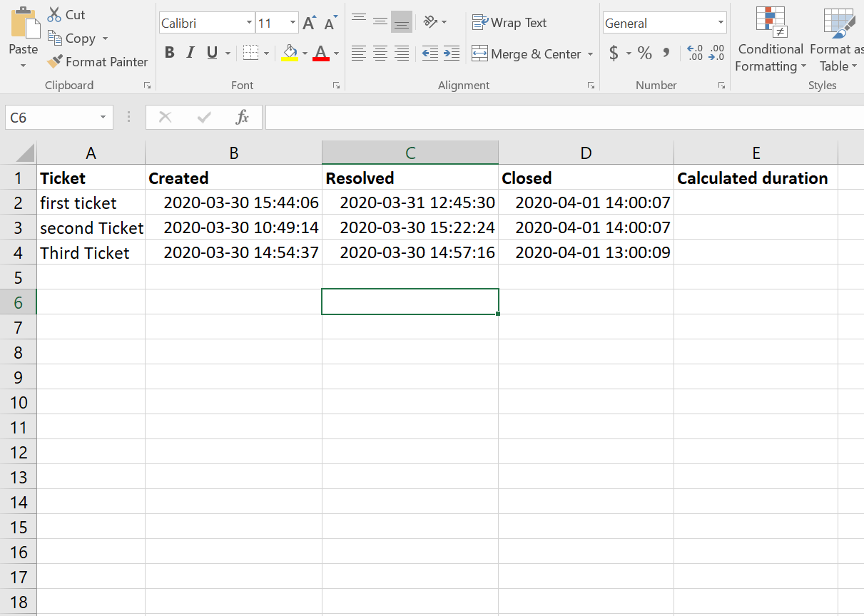The width and height of the screenshot is (864, 616).
Task: Open the font color swatch
Action: click(x=322, y=52)
